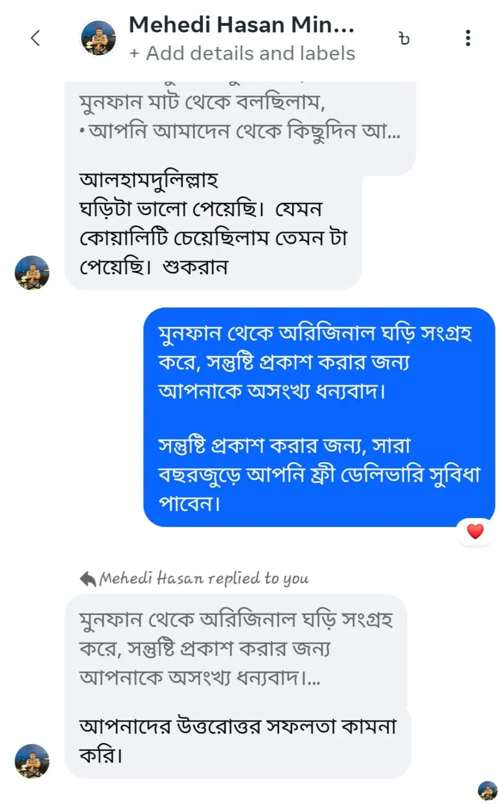504x812 pixels.
Task: Click the reply arrow icon above quoted reply
Action: pos(88,579)
